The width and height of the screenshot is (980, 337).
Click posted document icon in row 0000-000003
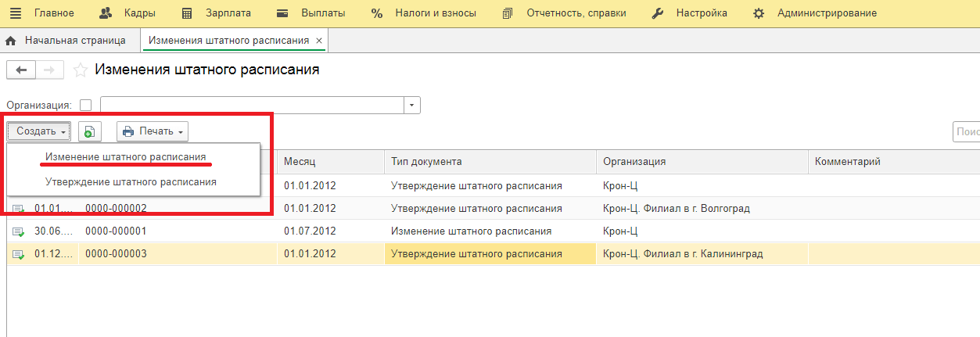[x=19, y=254]
